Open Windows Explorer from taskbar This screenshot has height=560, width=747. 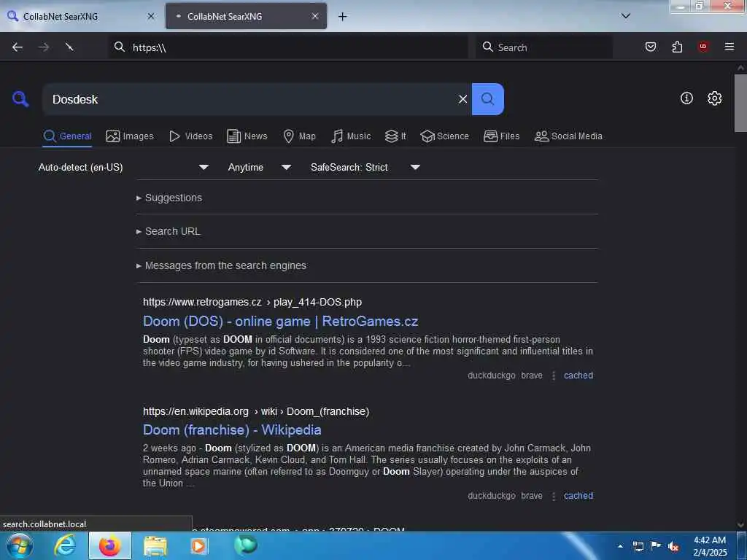coord(155,545)
